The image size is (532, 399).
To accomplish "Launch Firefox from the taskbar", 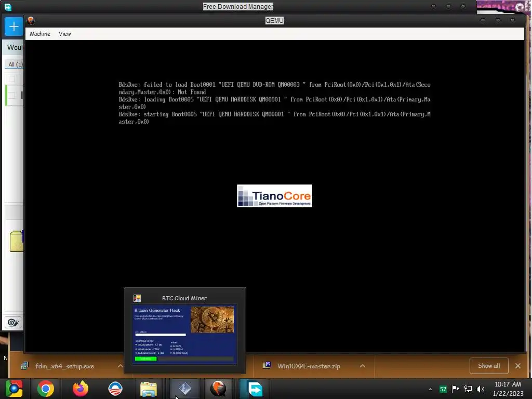I will [81, 389].
